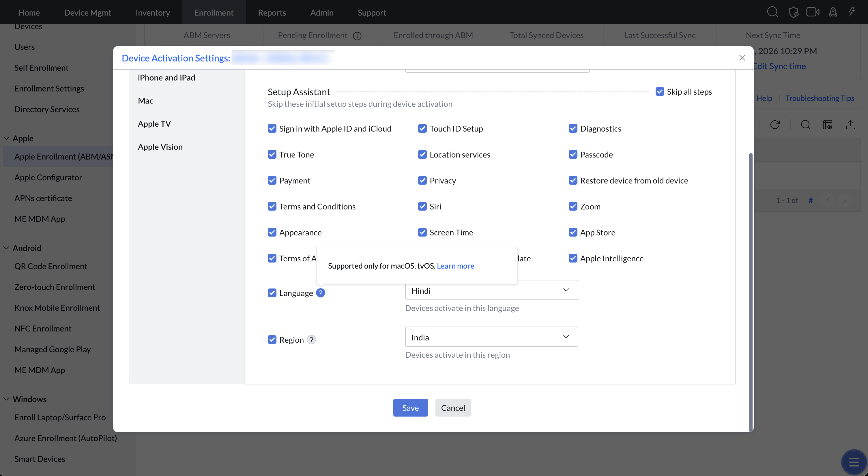This screenshot has width=868, height=476.
Task: Open the search icon in top header
Action: point(772,12)
